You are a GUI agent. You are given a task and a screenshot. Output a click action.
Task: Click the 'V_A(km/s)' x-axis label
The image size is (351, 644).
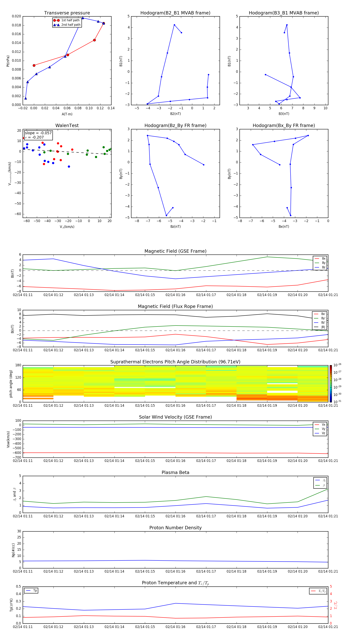point(67,227)
